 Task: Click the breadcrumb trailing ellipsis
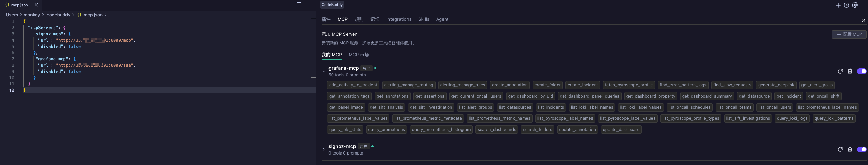[x=110, y=15]
